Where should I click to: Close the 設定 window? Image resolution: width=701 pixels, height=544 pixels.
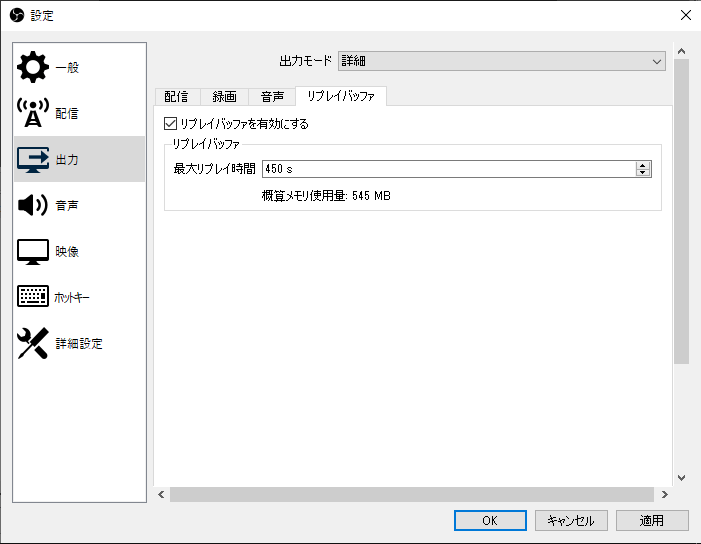(x=686, y=15)
